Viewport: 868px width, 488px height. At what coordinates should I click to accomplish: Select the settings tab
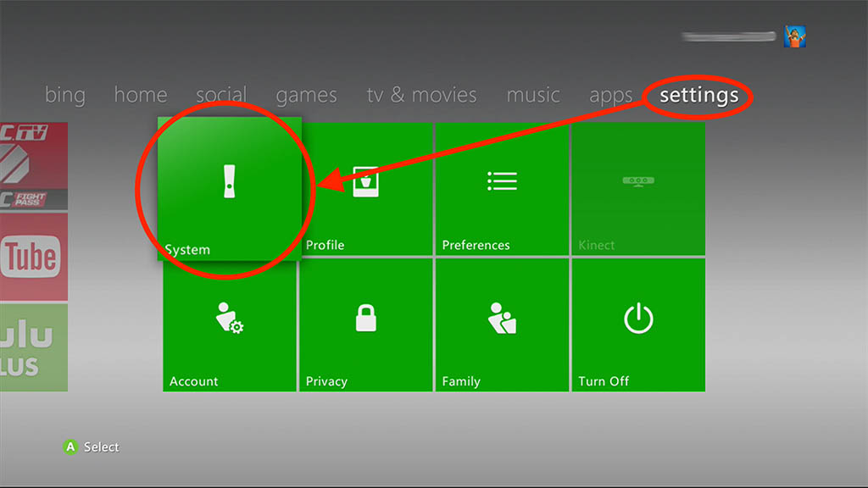click(699, 96)
